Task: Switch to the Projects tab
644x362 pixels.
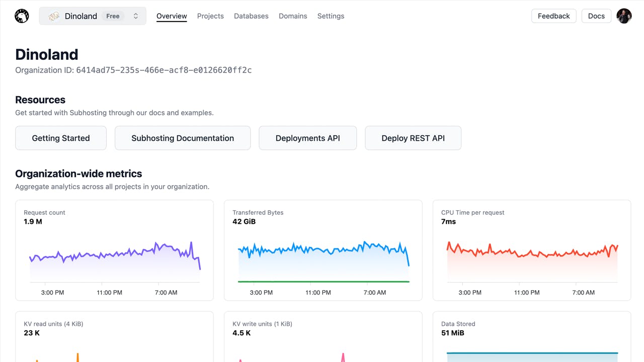Action: tap(210, 16)
